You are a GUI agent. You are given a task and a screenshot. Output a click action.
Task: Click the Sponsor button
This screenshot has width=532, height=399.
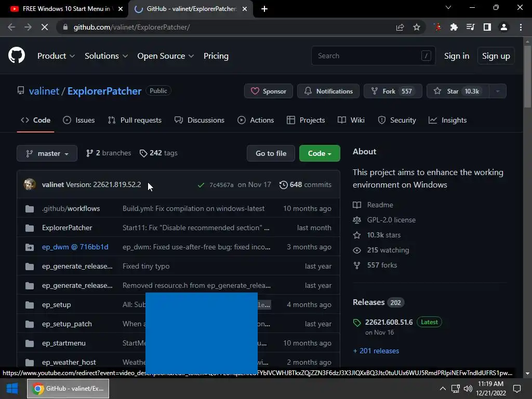pos(269,91)
